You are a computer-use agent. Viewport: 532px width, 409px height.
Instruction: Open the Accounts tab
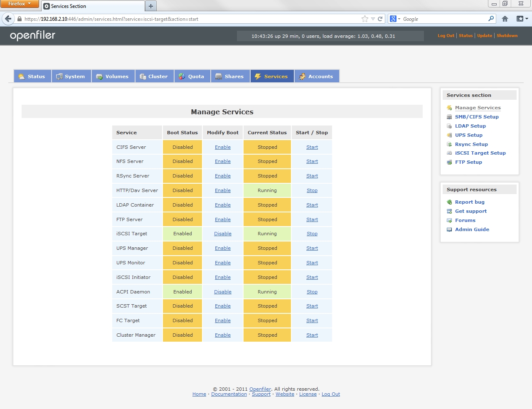tap(316, 76)
